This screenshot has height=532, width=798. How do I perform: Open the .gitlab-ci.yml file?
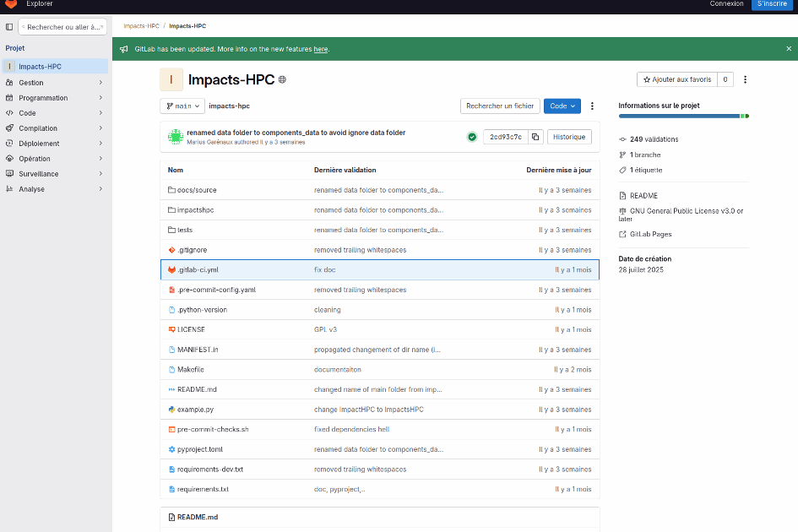[198, 270]
